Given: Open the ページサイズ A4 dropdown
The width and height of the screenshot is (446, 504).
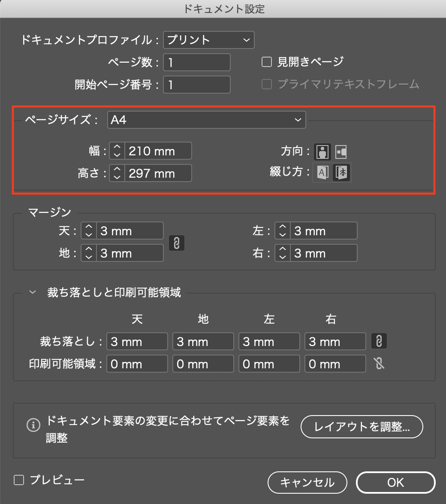Looking at the screenshot, I should click(206, 120).
